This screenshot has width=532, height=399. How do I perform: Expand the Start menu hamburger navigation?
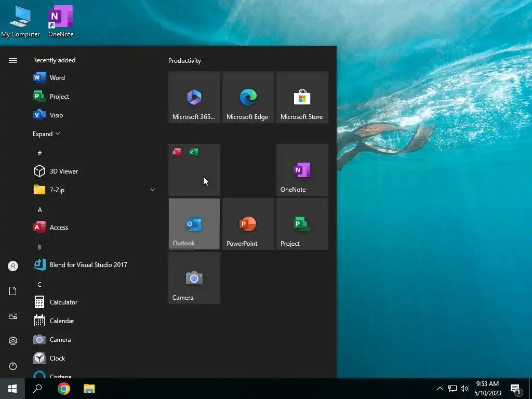click(x=13, y=60)
